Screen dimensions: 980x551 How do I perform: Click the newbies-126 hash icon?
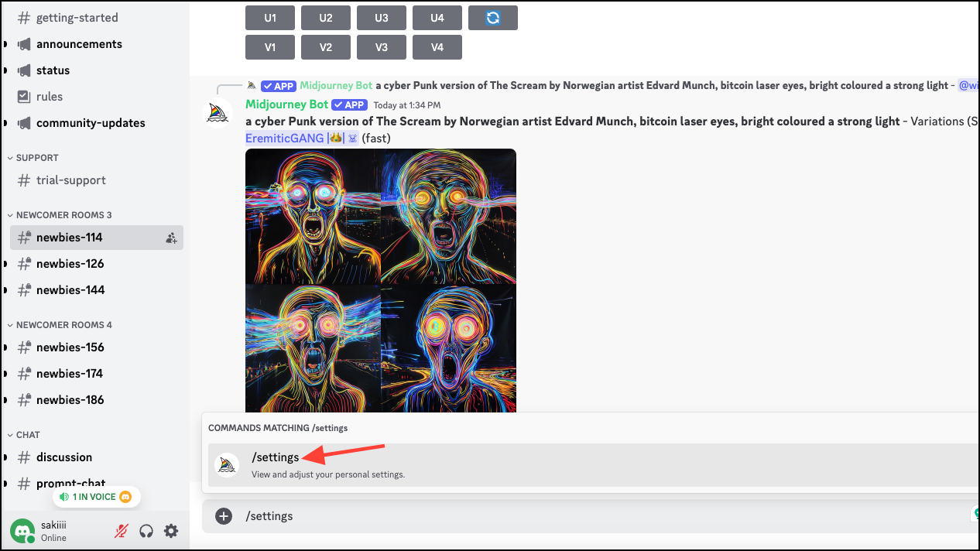point(24,264)
